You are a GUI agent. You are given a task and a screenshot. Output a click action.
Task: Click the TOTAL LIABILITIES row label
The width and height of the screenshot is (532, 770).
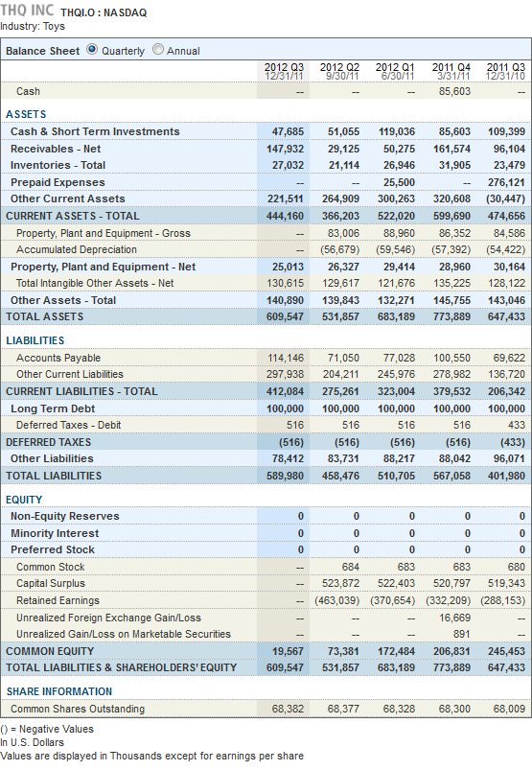tap(54, 476)
